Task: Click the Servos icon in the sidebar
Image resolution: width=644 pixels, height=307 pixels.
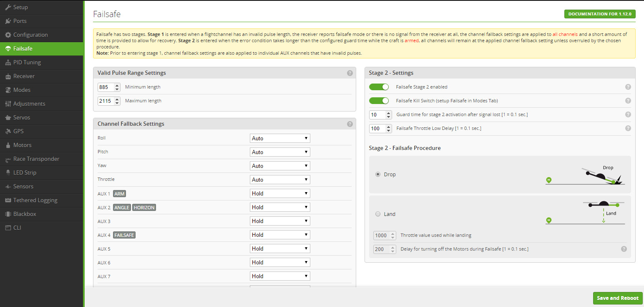Action: point(8,117)
